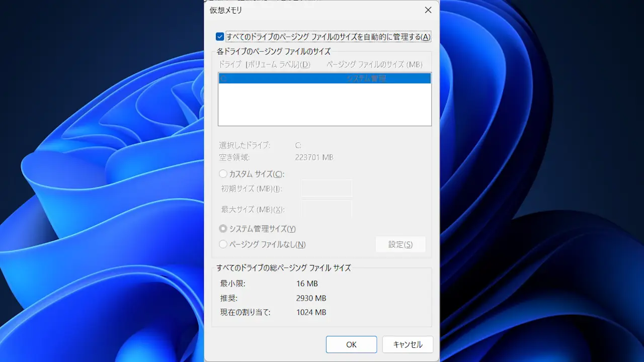Screen dimensions: 644x362
Task: Click the empty area of drive list
Action: click(x=324, y=105)
